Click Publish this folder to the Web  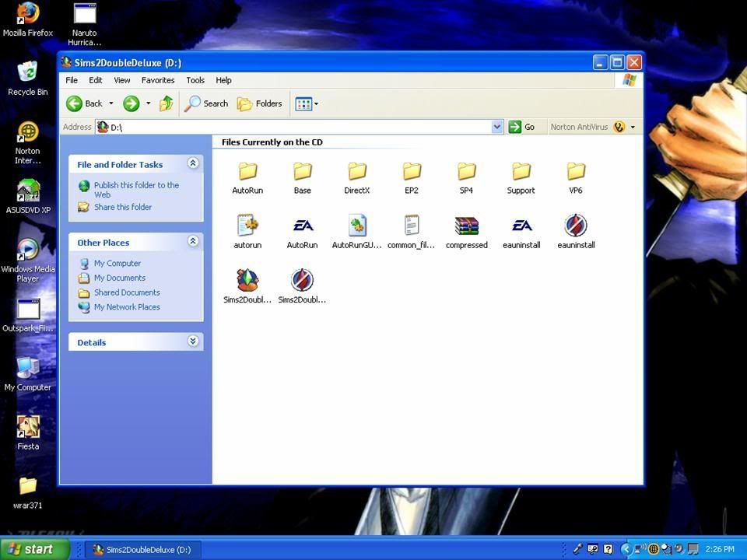click(x=136, y=190)
